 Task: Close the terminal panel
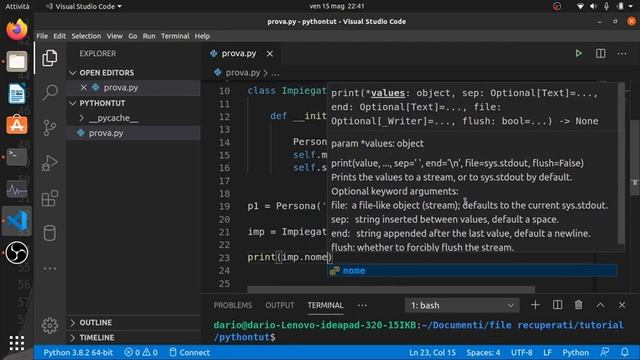(622, 305)
